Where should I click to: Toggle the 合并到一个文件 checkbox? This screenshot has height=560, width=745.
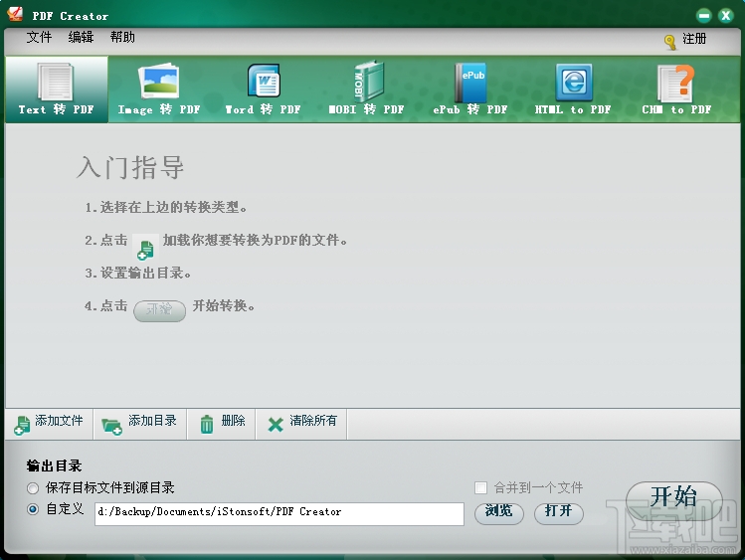tap(480, 487)
